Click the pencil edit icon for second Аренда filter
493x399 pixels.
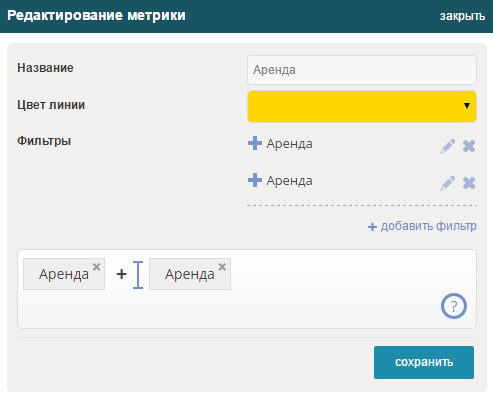pyautogui.click(x=447, y=183)
